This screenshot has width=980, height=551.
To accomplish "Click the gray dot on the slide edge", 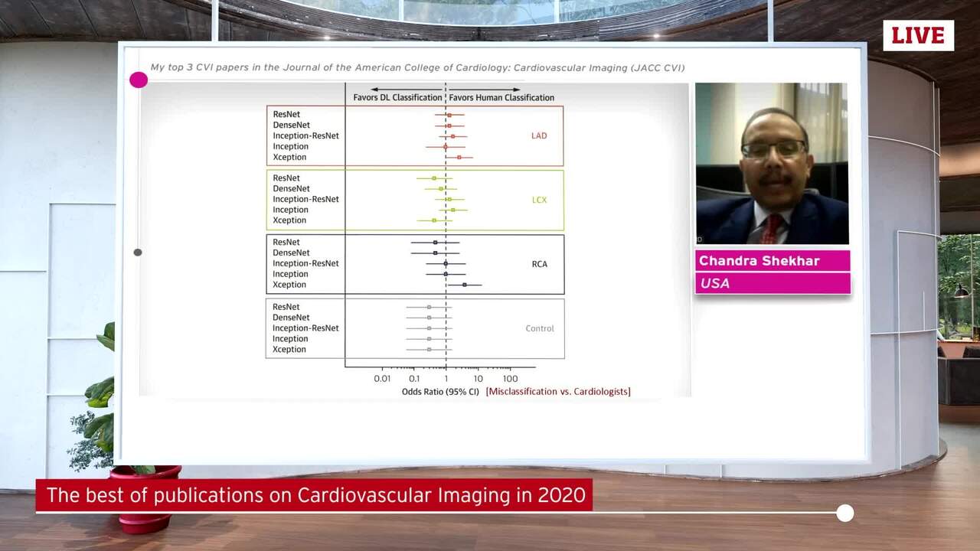I will click(x=138, y=252).
